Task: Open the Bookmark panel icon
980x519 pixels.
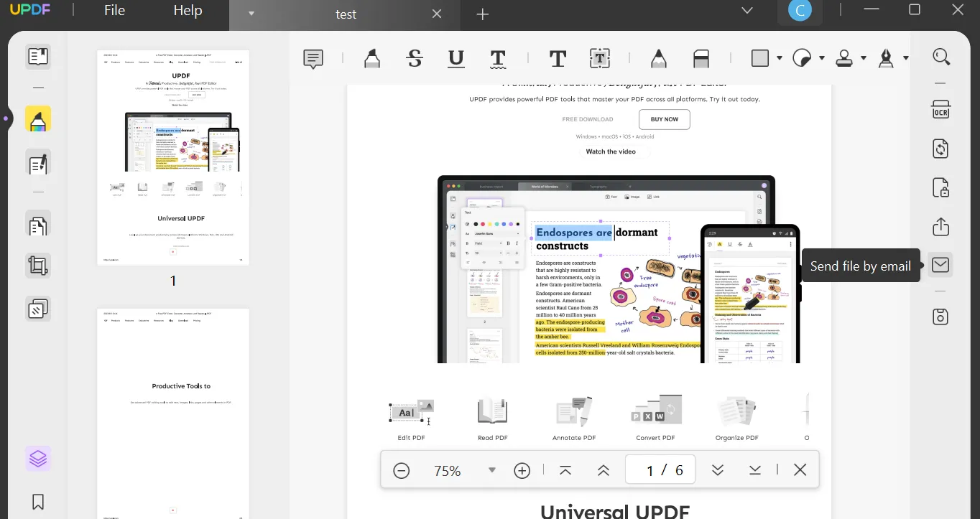Action: 38,502
